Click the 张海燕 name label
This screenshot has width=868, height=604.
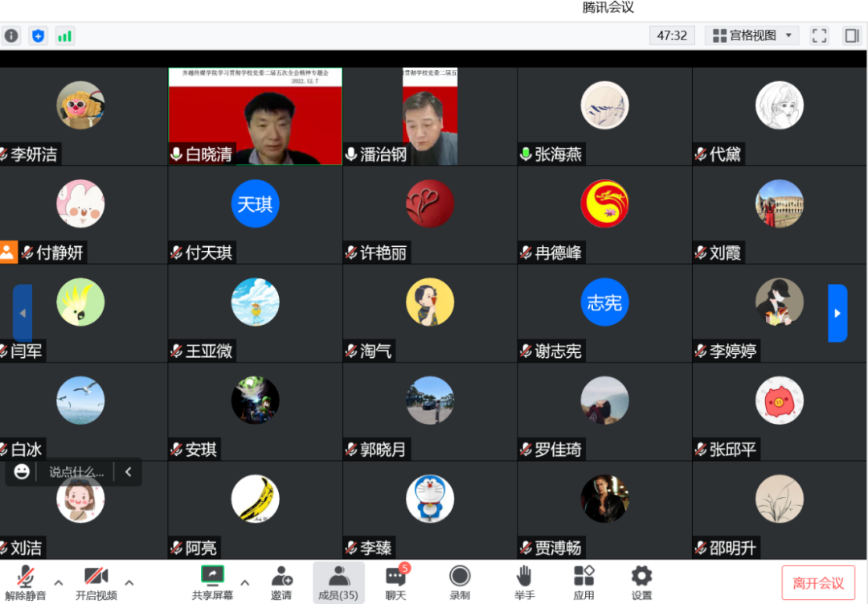[558, 154]
